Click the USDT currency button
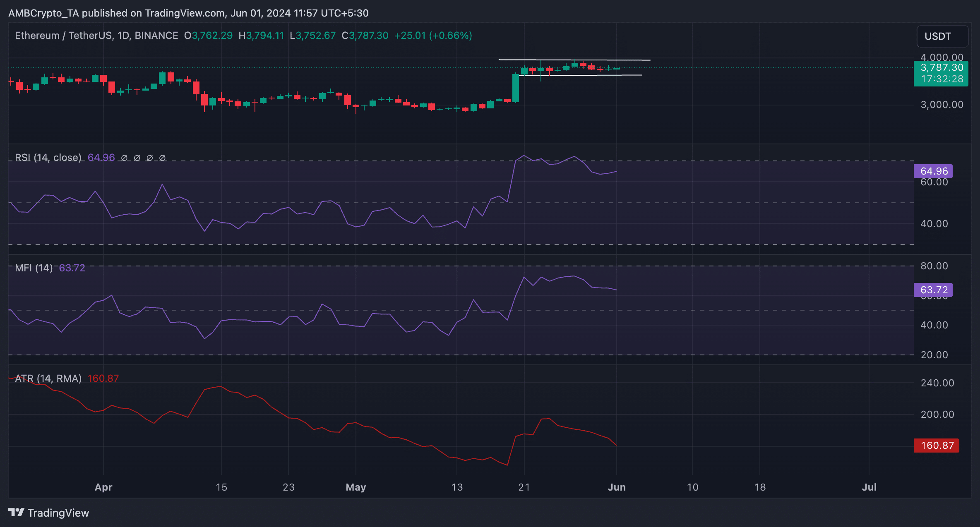 [942, 36]
